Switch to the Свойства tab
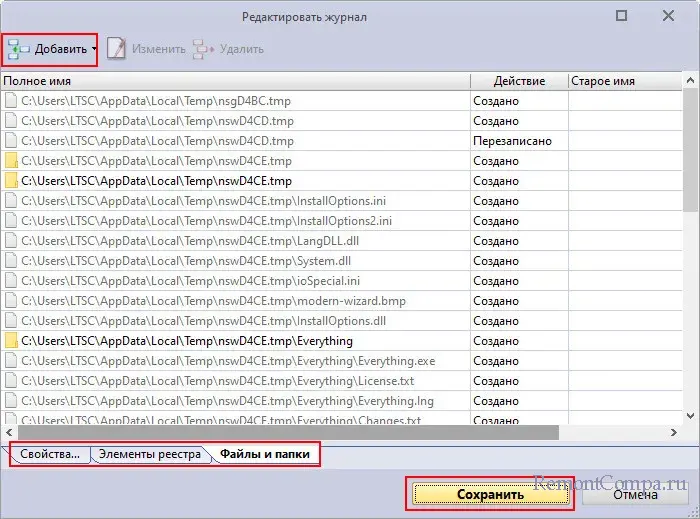The image size is (700, 519). click(50, 454)
